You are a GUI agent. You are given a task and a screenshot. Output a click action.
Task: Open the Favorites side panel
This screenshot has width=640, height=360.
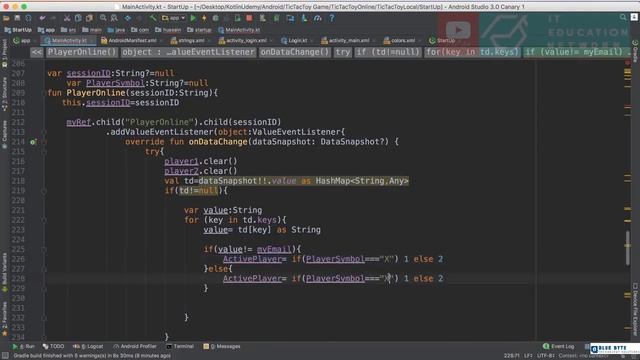4,319
